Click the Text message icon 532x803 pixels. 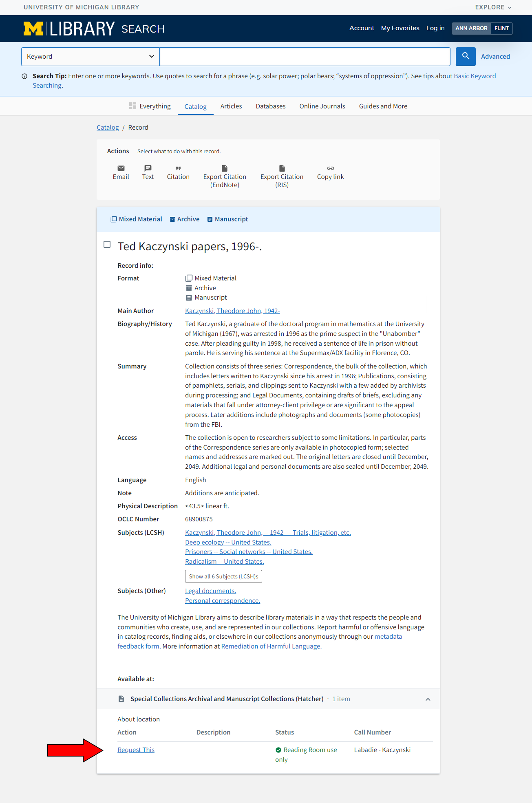(148, 168)
